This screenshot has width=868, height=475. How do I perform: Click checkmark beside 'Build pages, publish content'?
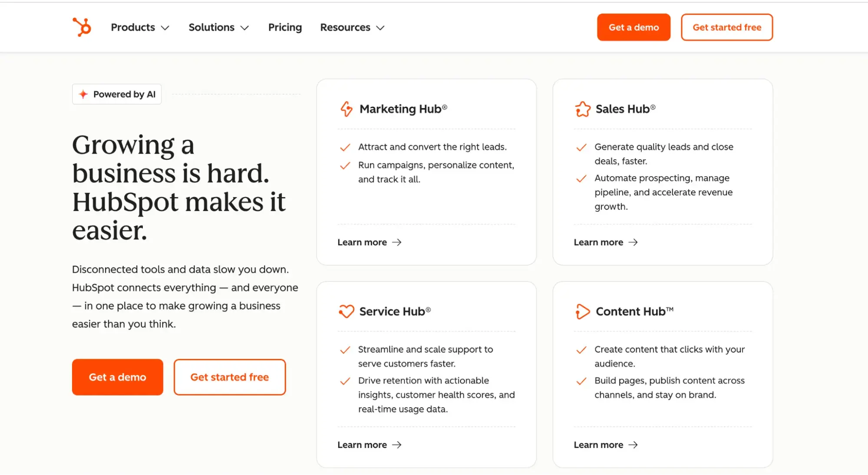tap(581, 381)
